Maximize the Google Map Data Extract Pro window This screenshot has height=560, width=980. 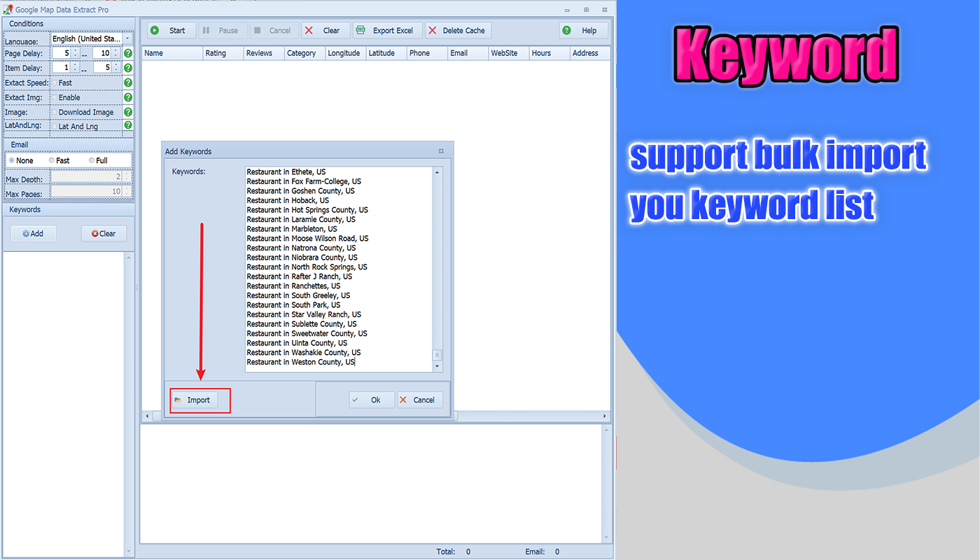[x=586, y=10]
